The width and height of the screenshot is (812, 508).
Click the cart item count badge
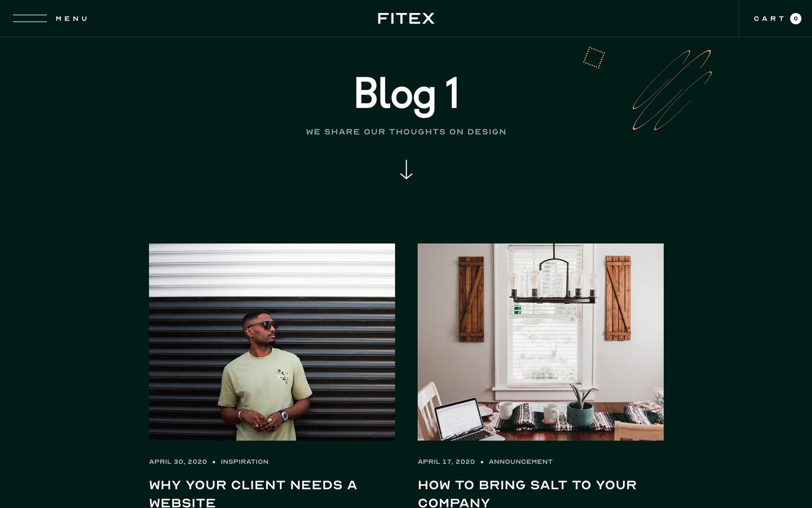pyautogui.click(x=796, y=19)
